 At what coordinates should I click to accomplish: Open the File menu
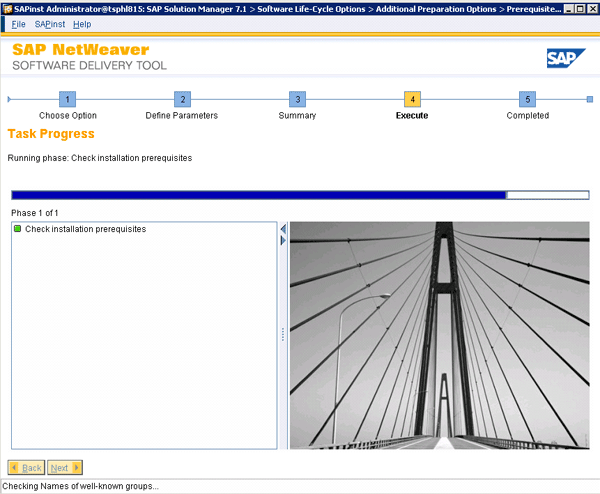[18, 24]
